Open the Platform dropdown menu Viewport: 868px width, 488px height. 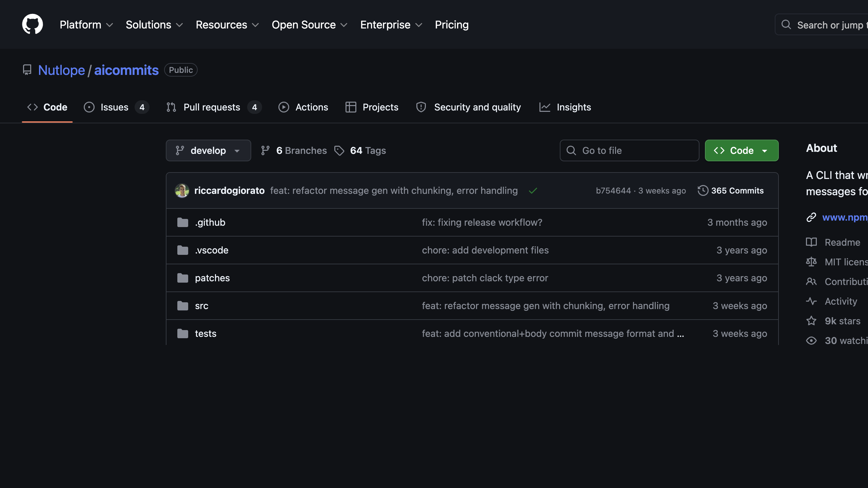tap(86, 25)
